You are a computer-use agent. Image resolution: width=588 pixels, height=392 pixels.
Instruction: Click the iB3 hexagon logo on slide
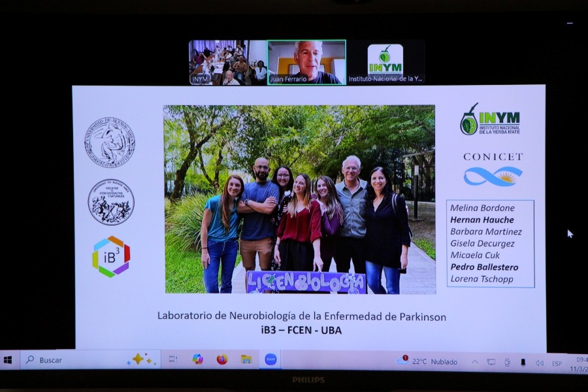tap(111, 257)
